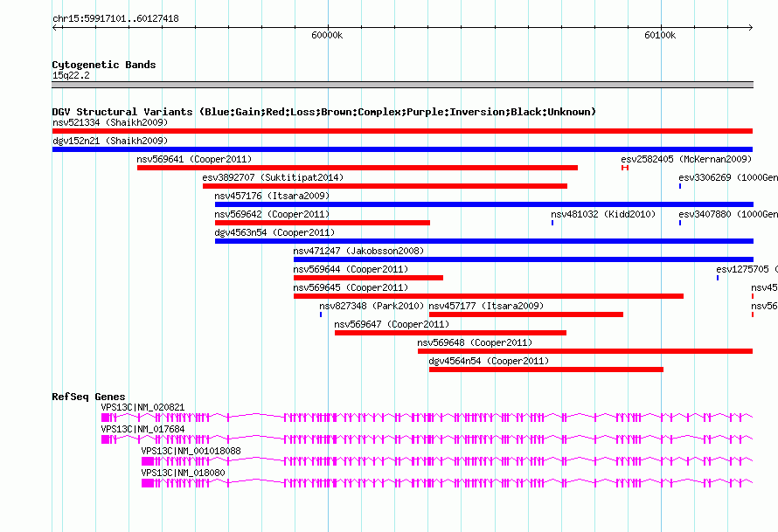Click the 60000k ruler tick label
This screenshot has width=778, height=532.
[x=327, y=35]
